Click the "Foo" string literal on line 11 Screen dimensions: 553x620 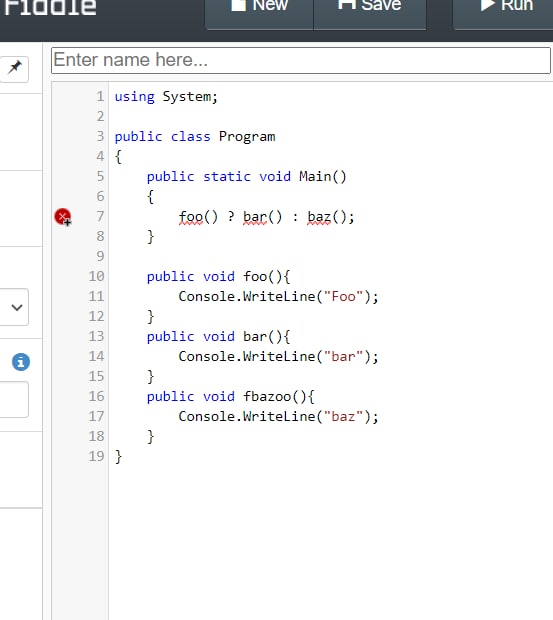[344, 297]
